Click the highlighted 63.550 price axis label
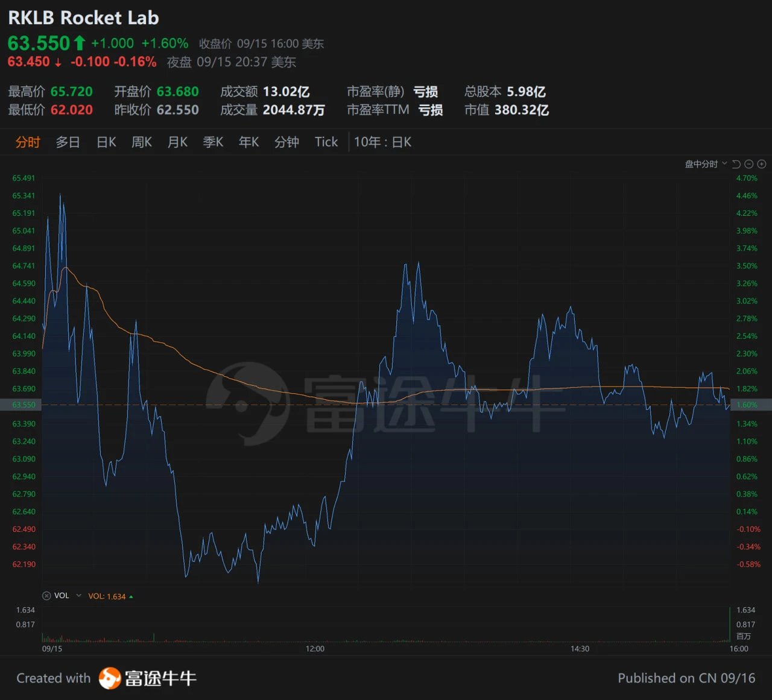This screenshot has height=700, width=772. (24, 405)
